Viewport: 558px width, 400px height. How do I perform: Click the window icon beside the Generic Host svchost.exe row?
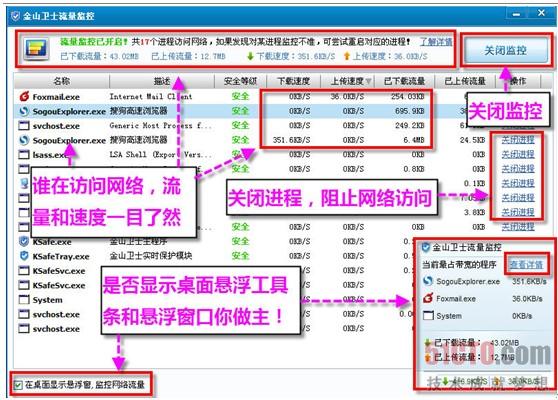tap(24, 126)
